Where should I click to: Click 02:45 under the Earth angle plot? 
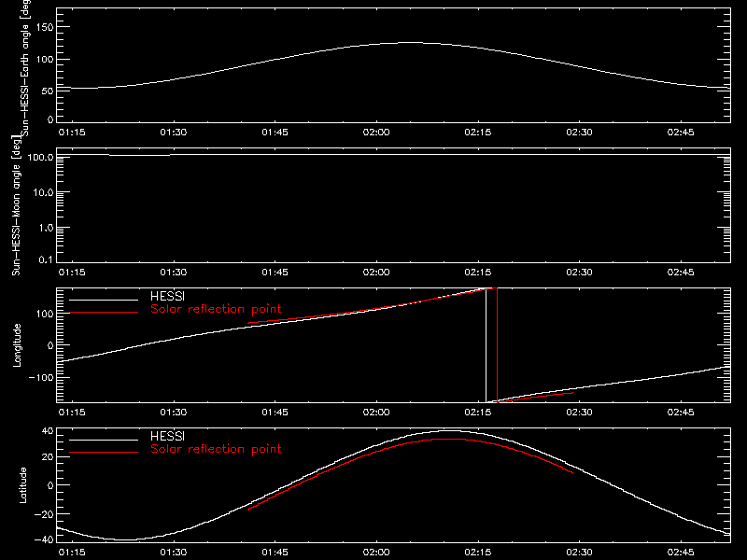tap(681, 133)
